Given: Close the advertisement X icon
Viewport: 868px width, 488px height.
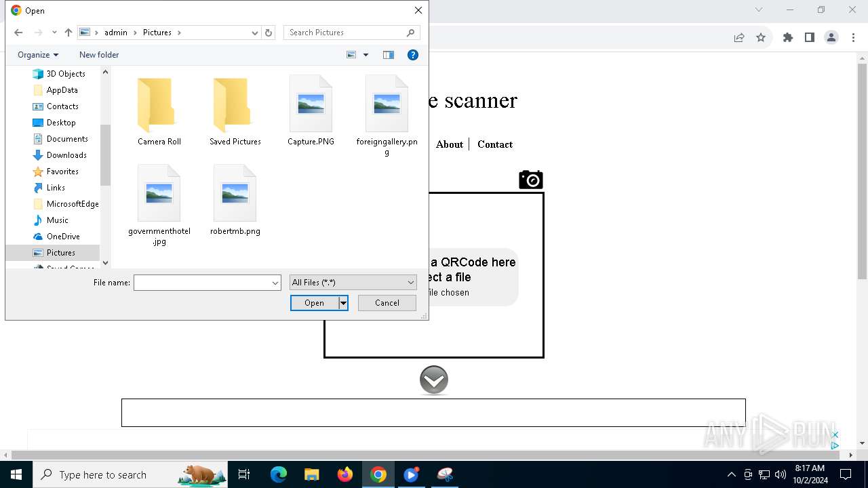Looking at the screenshot, I should 835,435.
